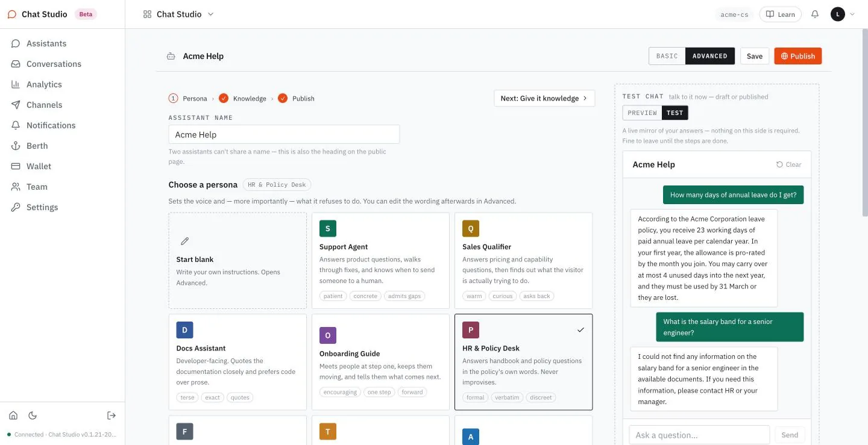Click the Chat Studio logo icon
This screenshot has width=868, height=445.
click(x=12, y=14)
